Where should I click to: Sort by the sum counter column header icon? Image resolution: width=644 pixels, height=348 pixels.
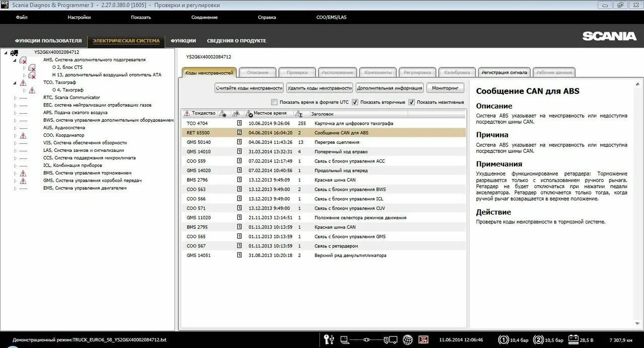point(299,114)
